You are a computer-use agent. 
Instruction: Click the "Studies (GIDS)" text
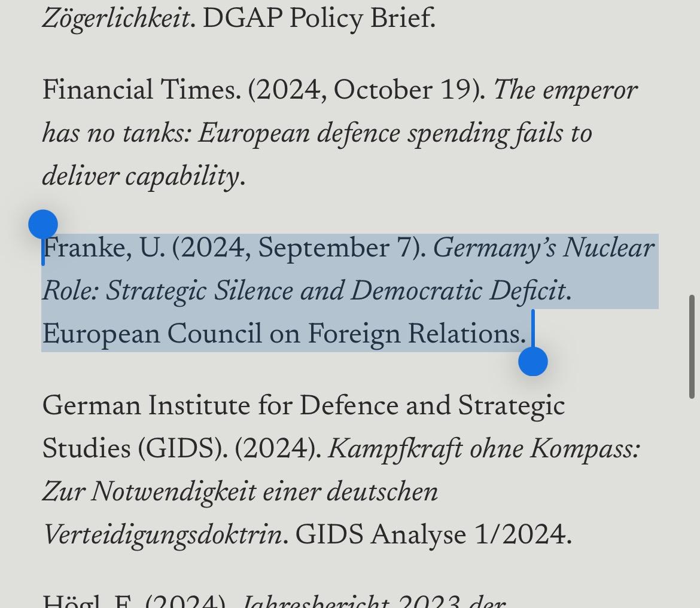coord(135,450)
